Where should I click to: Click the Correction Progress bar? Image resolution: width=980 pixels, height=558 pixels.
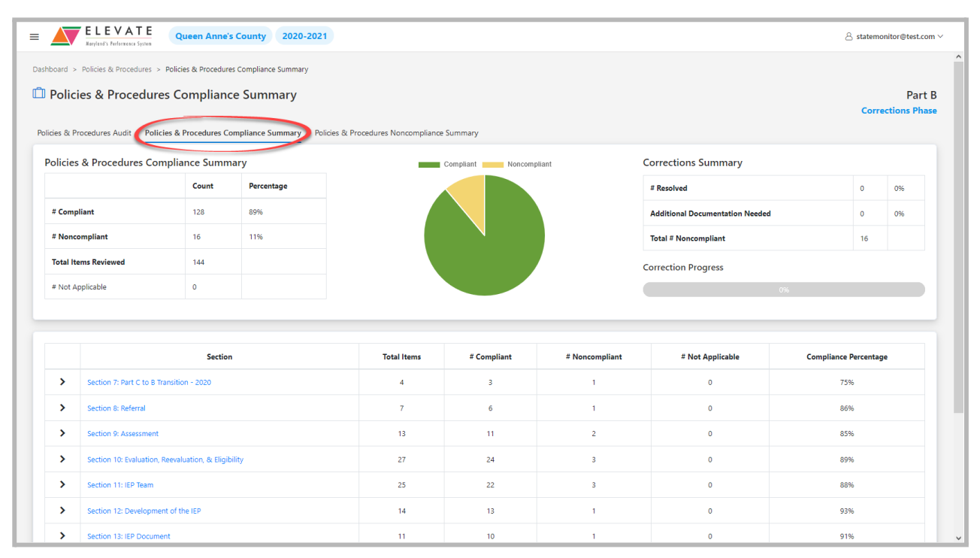tap(783, 290)
